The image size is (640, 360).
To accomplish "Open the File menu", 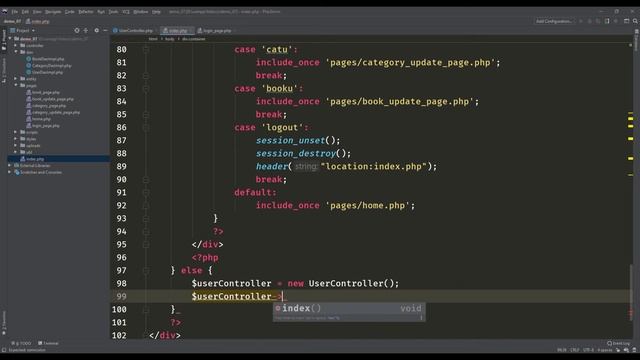I will 14,12.
